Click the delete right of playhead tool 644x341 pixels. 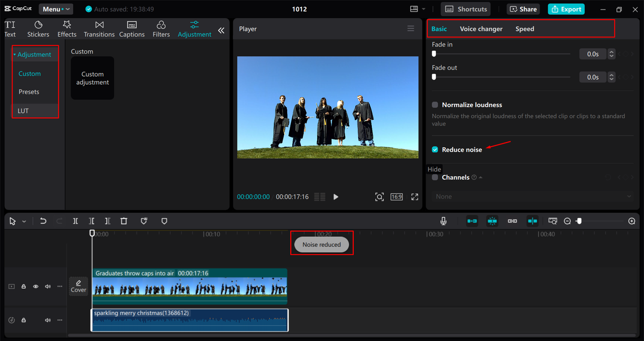point(108,221)
